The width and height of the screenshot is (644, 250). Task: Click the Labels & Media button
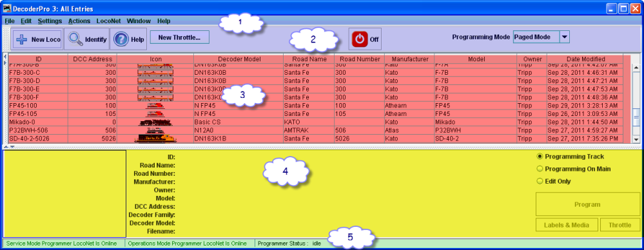[x=567, y=224]
